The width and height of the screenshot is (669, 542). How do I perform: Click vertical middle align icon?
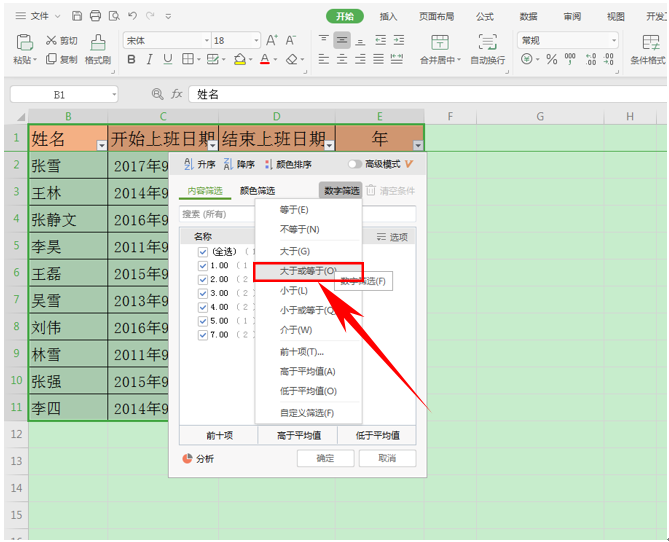[342, 40]
